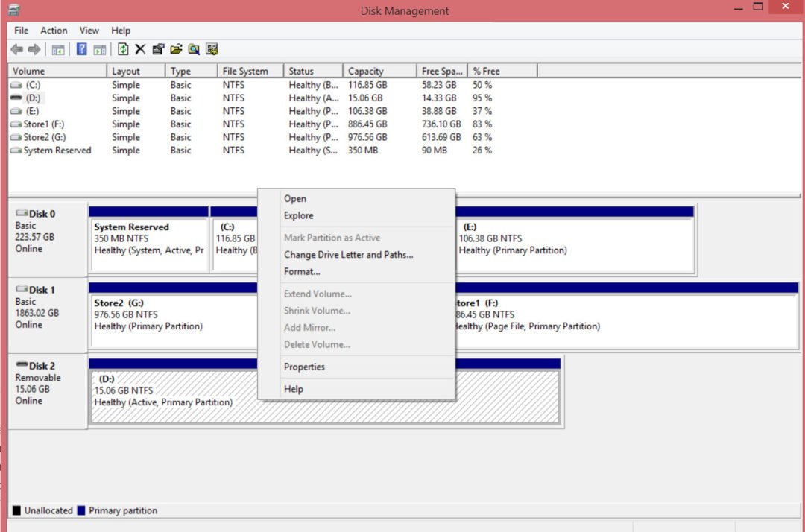Click the Forward navigation arrow icon

[x=34, y=49]
